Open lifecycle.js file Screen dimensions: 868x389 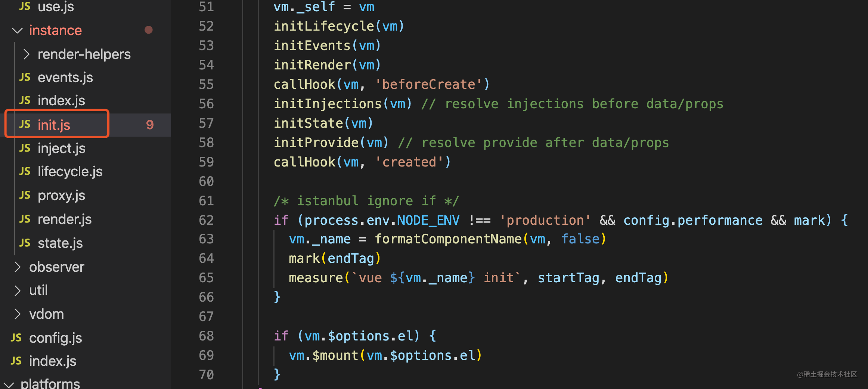70,172
